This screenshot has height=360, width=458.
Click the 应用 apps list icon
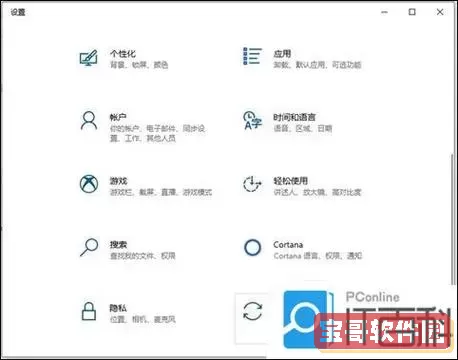[x=252, y=56]
